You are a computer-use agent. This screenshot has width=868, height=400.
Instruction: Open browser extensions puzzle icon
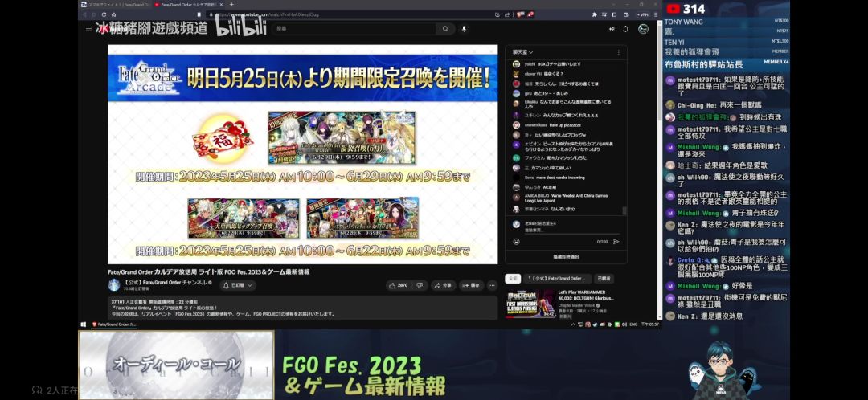click(595, 14)
